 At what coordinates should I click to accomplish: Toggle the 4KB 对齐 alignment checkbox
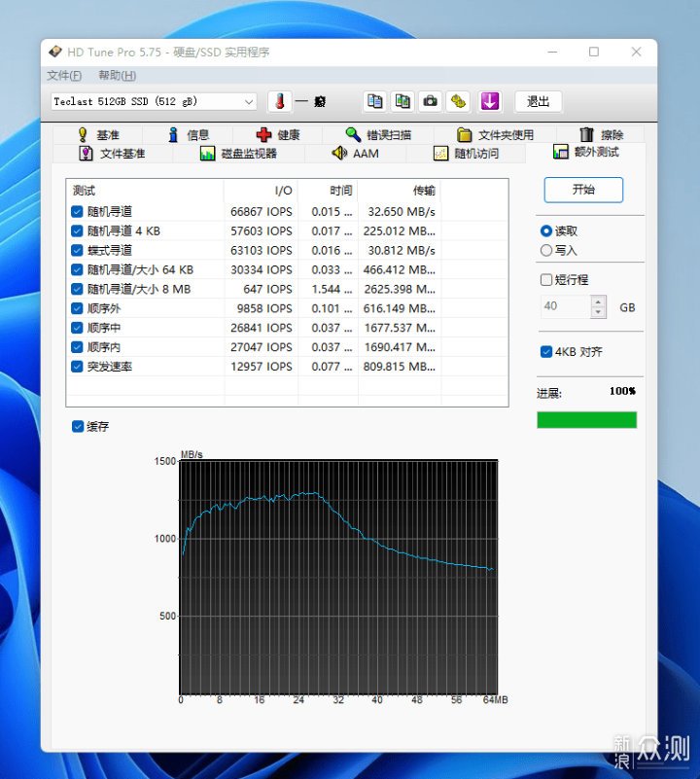tap(546, 352)
